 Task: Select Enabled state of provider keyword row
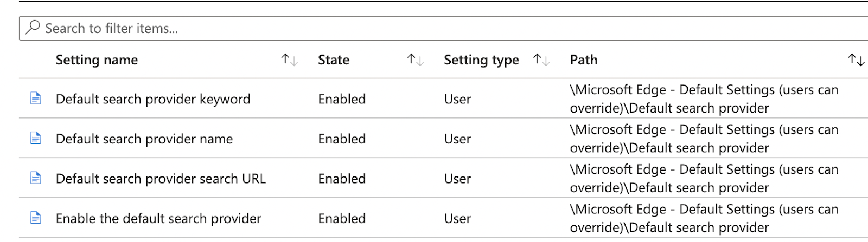[x=342, y=99]
